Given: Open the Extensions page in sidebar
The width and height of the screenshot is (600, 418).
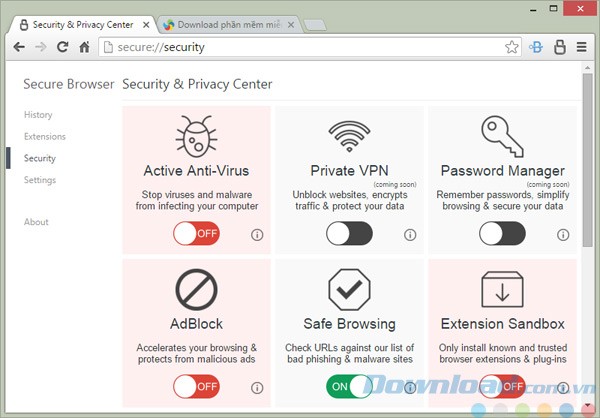Looking at the screenshot, I should (44, 136).
